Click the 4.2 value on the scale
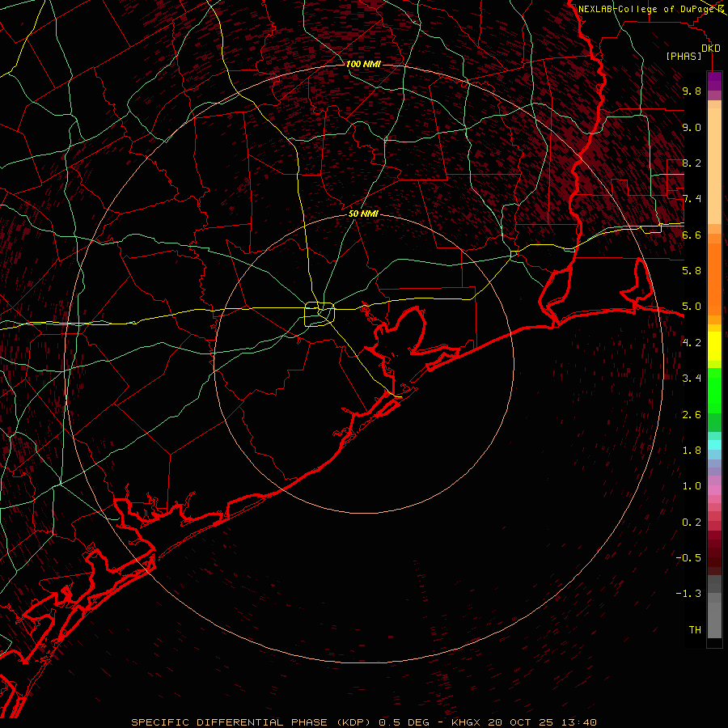This screenshot has width=728, height=728. pos(692,342)
